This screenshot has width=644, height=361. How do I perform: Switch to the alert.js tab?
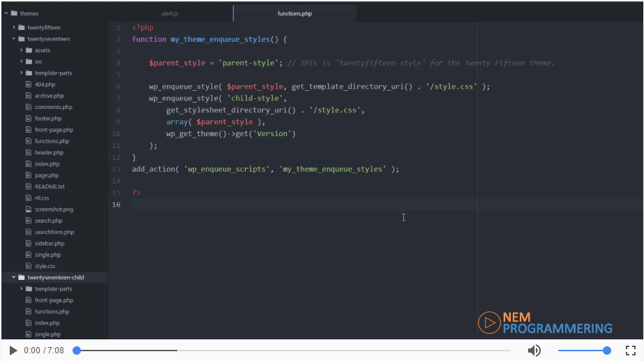(170, 13)
